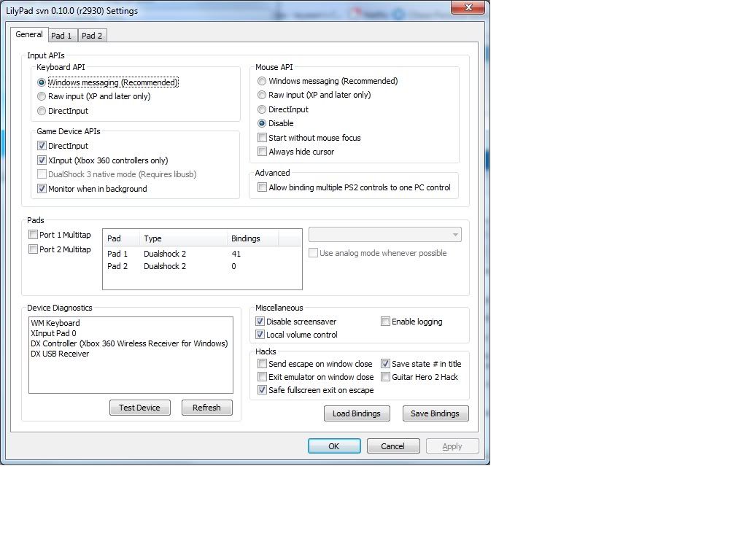Enable Port 1 Multitap

(33, 235)
